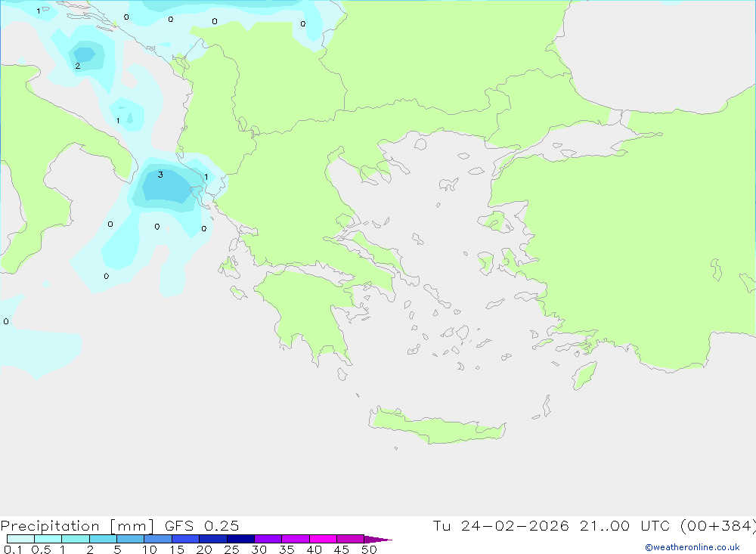The width and height of the screenshot is (756, 554).
Task: Open the weatheronline.co.uk link
Action: pos(692,547)
